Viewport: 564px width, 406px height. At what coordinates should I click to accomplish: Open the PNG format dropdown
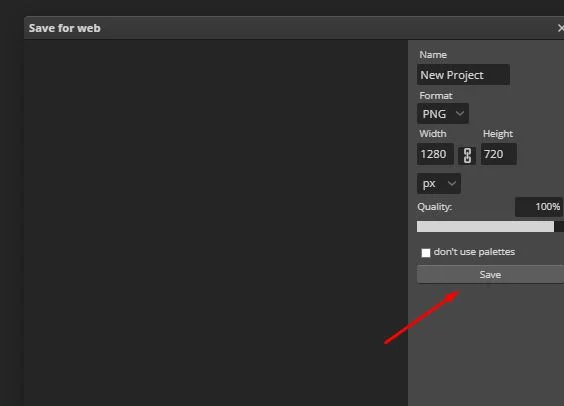(442, 114)
